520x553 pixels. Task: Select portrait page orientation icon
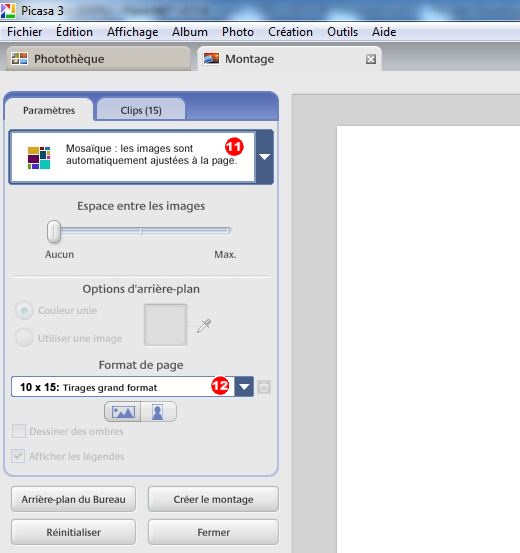click(158, 412)
